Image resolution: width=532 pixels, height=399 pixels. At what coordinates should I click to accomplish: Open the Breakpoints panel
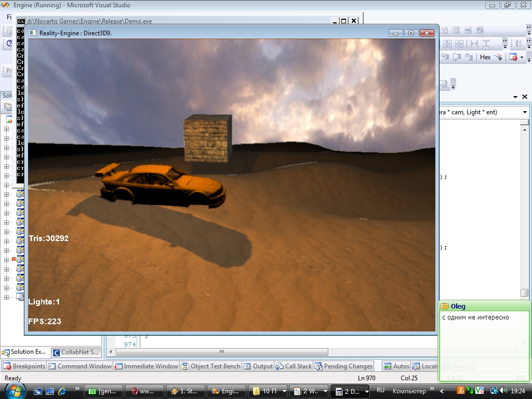point(24,366)
